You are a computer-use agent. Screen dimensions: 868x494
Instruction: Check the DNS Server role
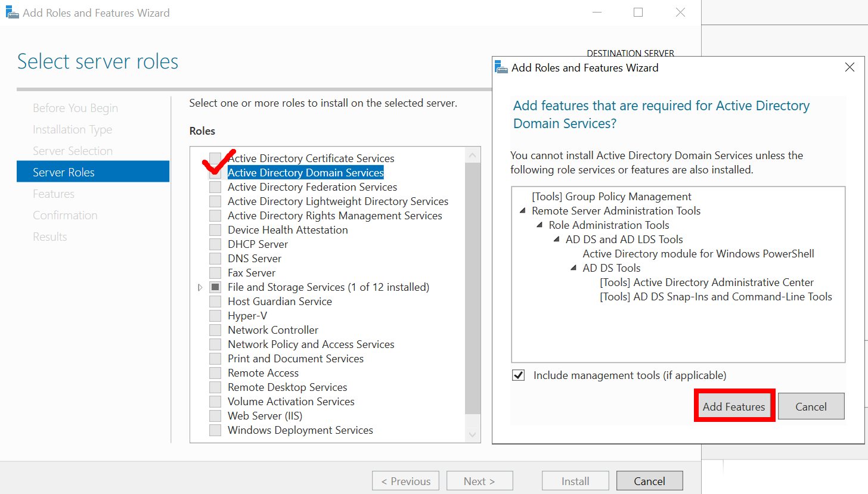pos(215,259)
